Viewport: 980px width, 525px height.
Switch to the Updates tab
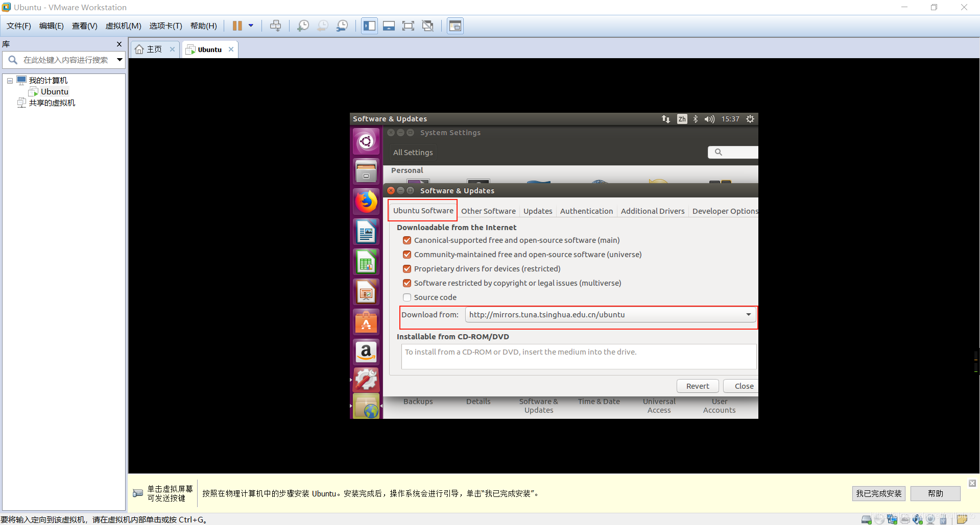tap(538, 211)
